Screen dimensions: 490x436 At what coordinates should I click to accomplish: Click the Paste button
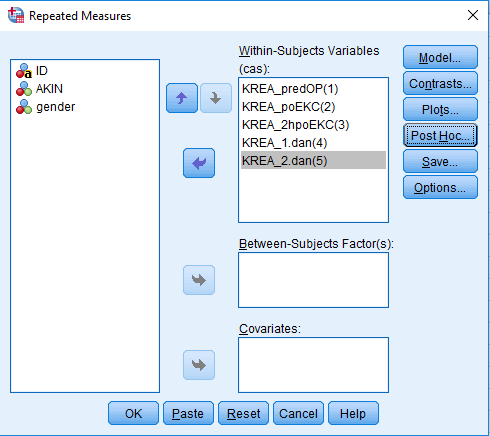pos(188,413)
